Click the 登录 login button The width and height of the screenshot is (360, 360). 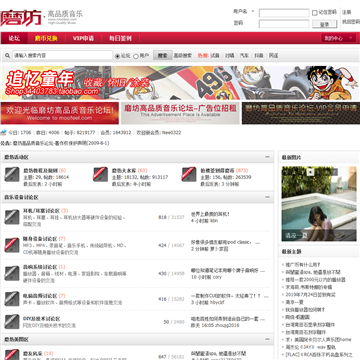point(324,24)
